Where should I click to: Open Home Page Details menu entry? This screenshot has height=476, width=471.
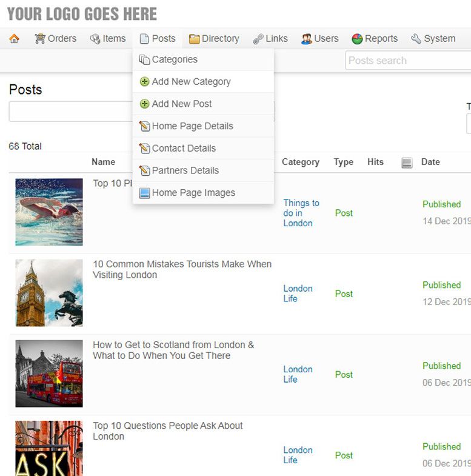203,126
